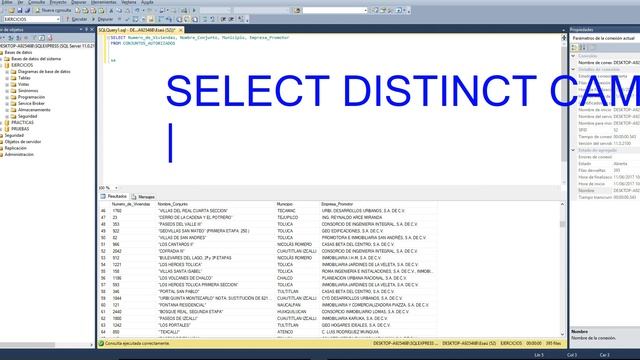Image resolution: width=640 pixels, height=360 pixels.
Task: Click the Object Explorer horizontal scrollbar
Action: click(x=27, y=345)
